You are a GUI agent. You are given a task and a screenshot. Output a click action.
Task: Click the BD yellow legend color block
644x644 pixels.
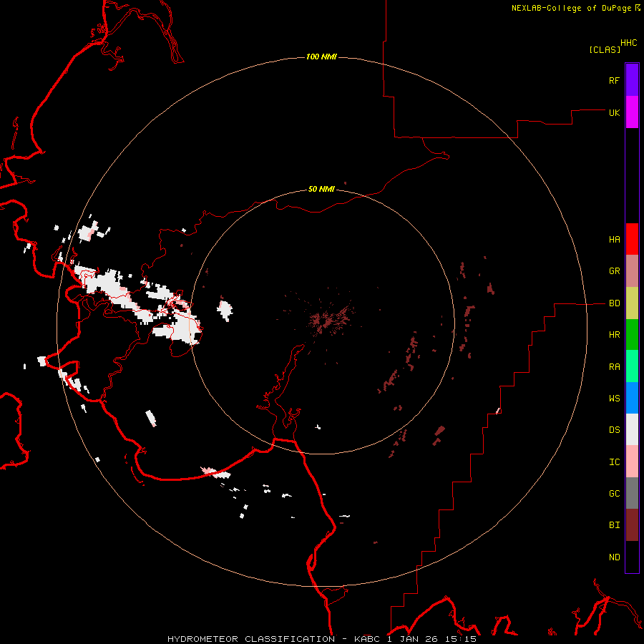632,303
